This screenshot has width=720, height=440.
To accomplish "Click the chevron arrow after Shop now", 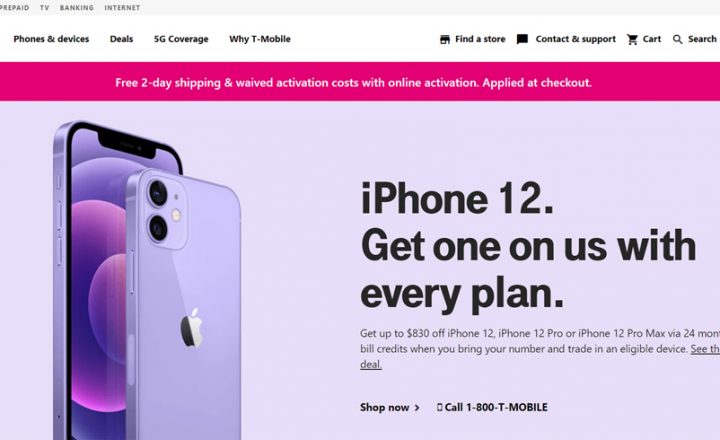I will [x=417, y=407].
